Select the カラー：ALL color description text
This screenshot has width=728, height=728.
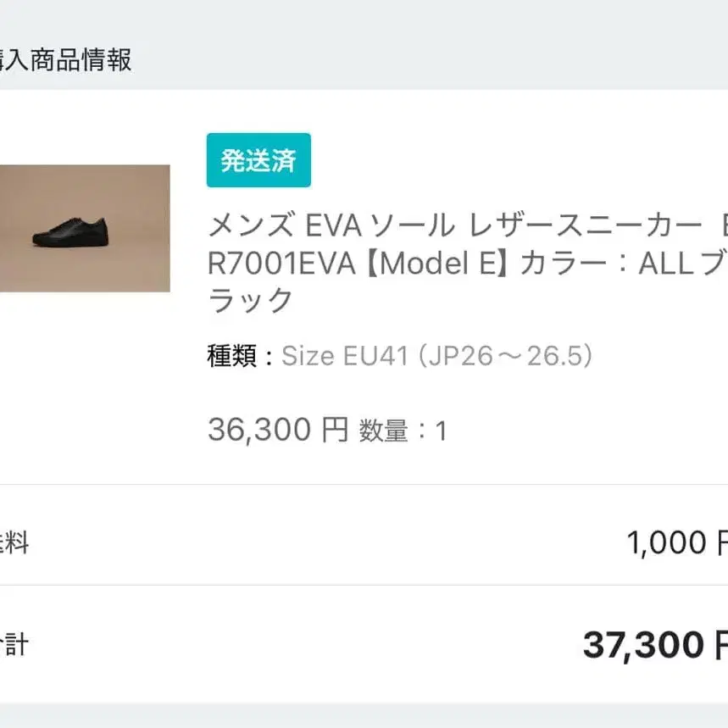(593, 264)
